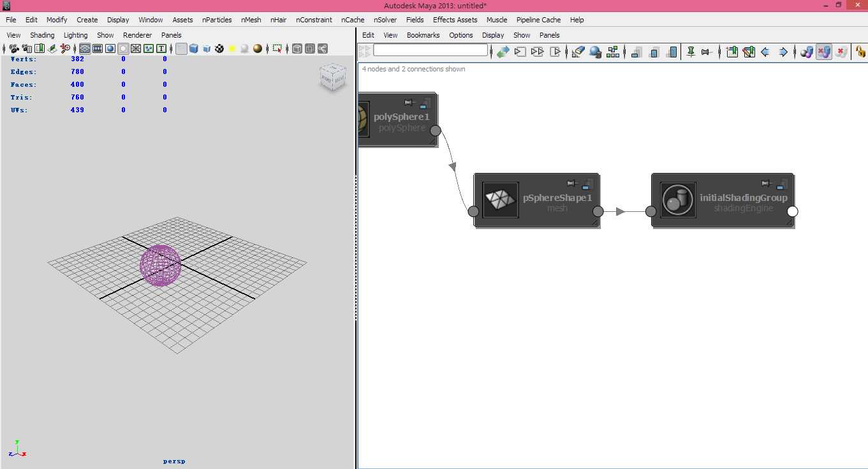The height and width of the screenshot is (469, 868).
Task: Click the green pin icon in Node Editor toolbar
Action: (691, 52)
